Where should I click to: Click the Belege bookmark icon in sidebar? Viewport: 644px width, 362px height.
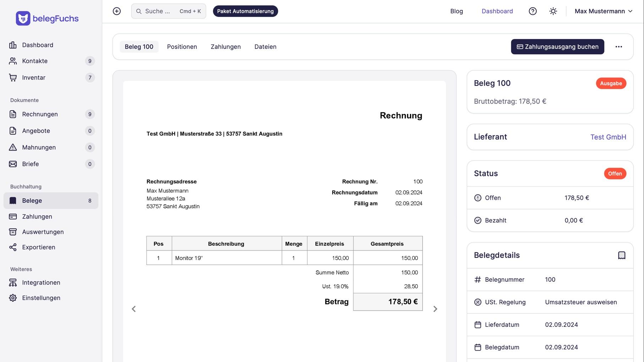pyautogui.click(x=13, y=201)
